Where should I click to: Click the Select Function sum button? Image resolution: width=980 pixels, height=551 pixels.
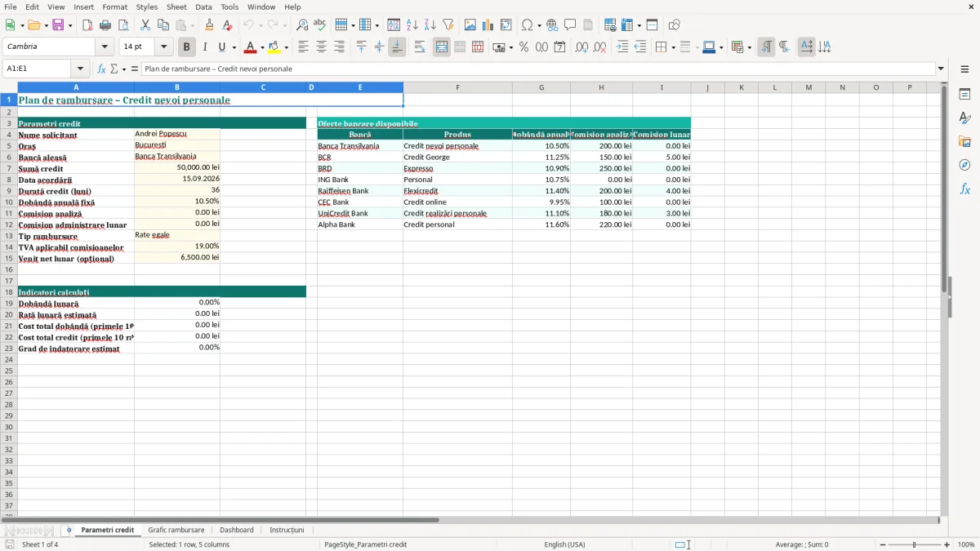click(x=114, y=69)
